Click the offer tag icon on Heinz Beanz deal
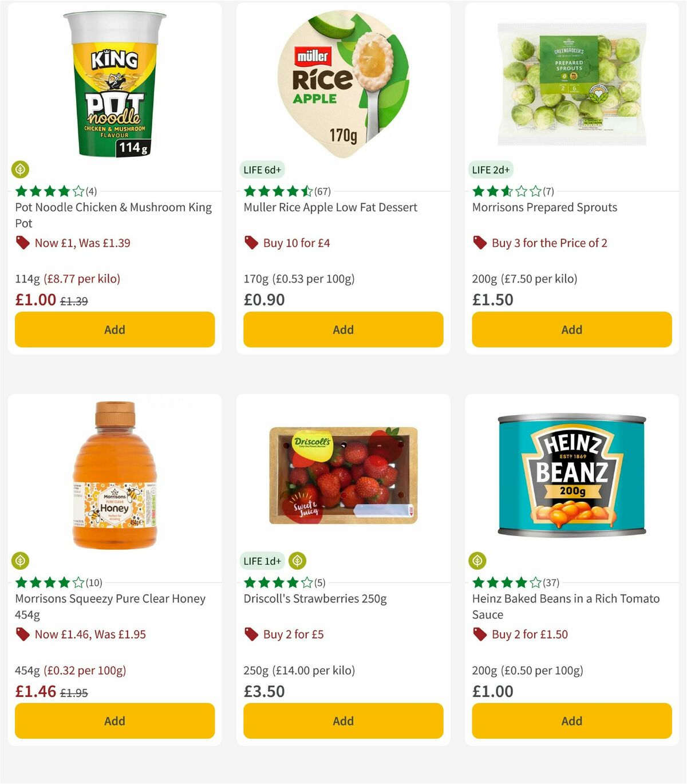Screen dimensions: 687x784 pos(479,635)
